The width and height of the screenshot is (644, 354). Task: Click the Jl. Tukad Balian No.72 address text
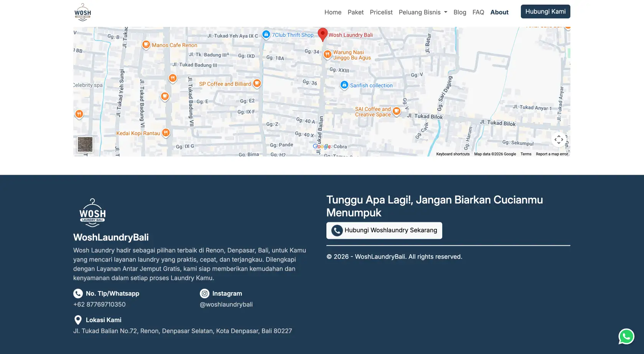[183, 331]
